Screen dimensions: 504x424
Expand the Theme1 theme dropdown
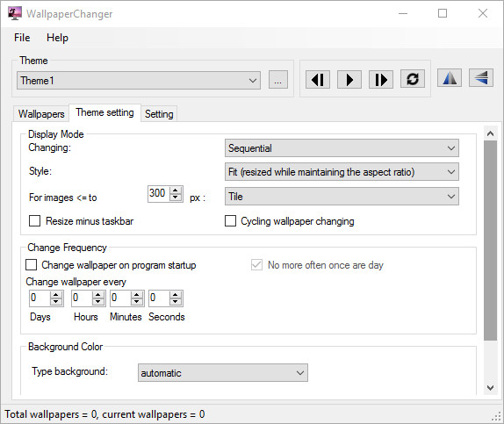point(139,81)
